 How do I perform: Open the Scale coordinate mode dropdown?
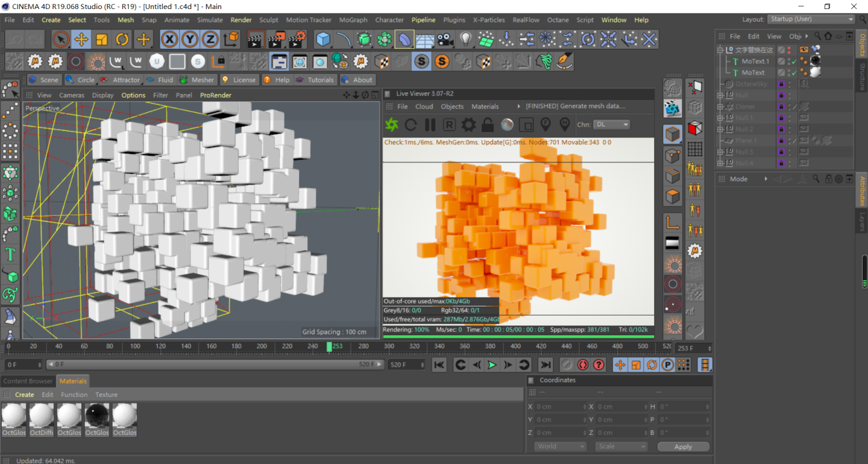click(621, 447)
